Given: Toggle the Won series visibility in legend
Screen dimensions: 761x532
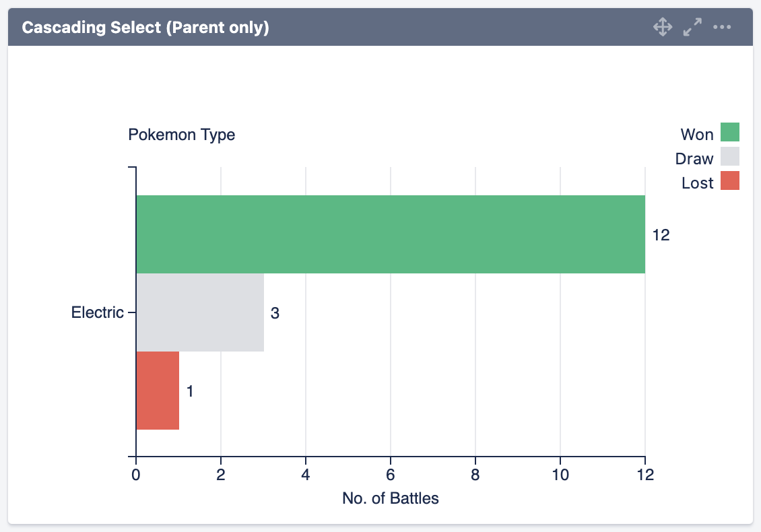Looking at the screenshot, I should (731, 133).
